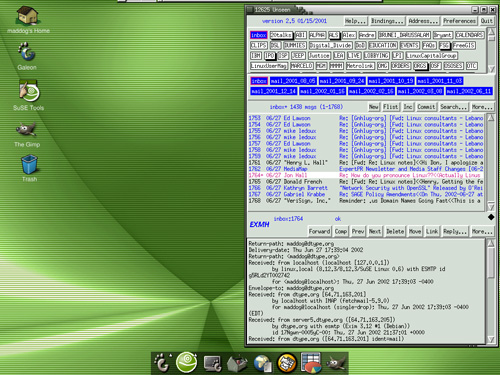The image size is (500, 375).
Task: Select message 1766 from Kathryn Barrett
Action: (x=366, y=188)
